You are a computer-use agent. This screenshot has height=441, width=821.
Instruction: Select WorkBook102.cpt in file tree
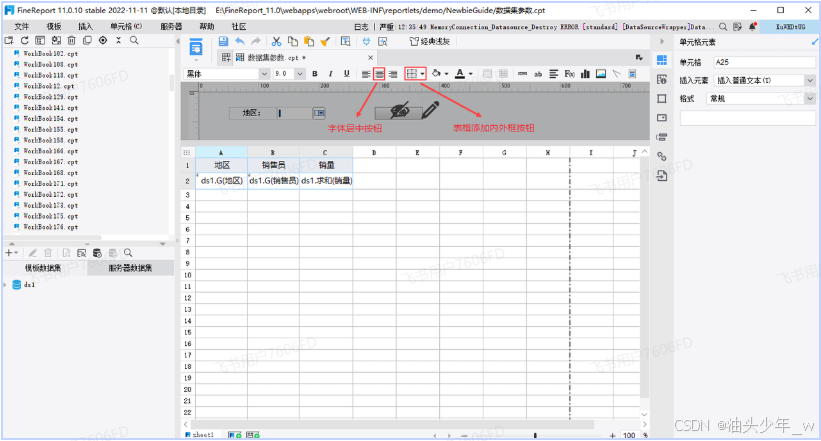click(x=50, y=53)
